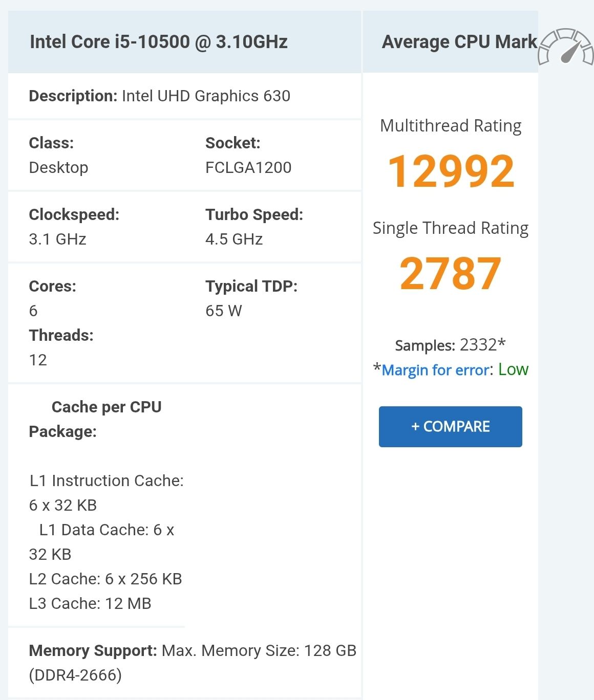Click the Turbo Speed 4.5 GHz value

point(234,238)
